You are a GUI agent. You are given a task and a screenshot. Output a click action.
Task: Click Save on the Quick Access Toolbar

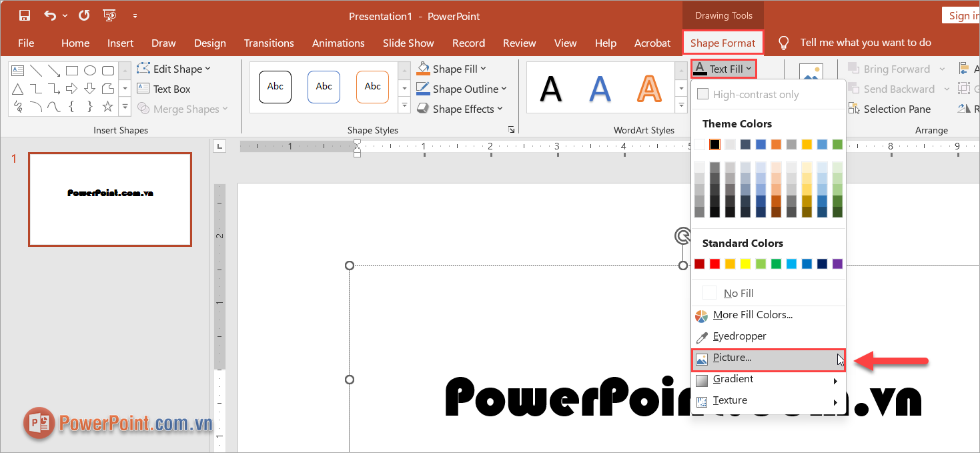tap(25, 15)
